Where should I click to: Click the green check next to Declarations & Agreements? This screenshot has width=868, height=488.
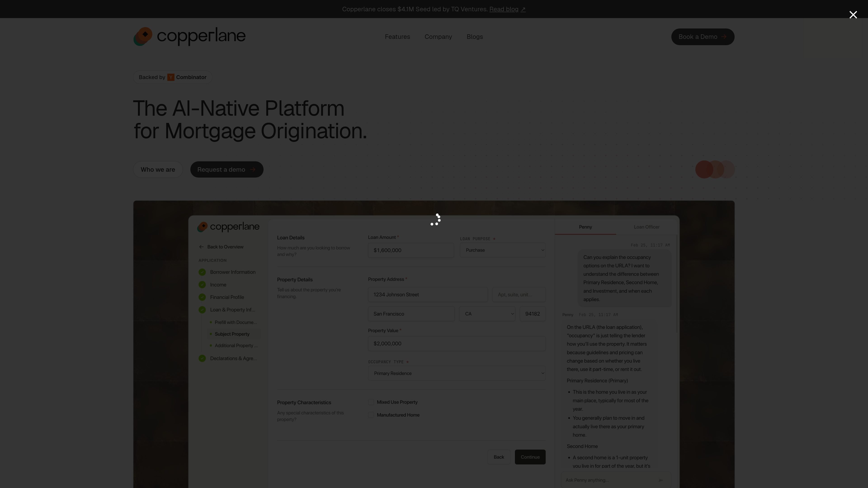point(202,358)
